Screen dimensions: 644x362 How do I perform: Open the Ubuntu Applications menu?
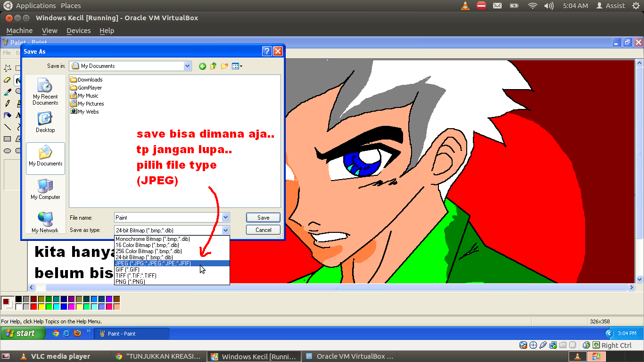(x=36, y=6)
